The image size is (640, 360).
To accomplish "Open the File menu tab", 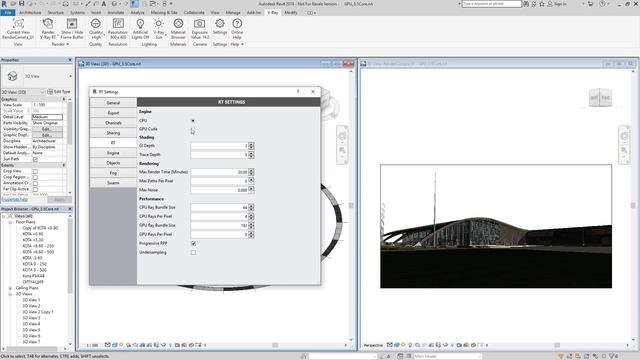I will 8,13.
